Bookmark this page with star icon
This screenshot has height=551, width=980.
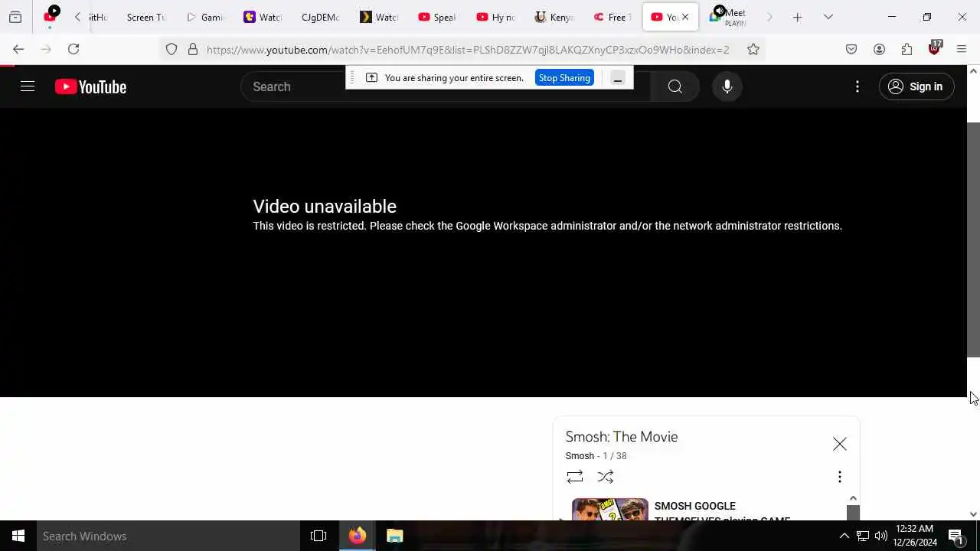pyautogui.click(x=753, y=49)
